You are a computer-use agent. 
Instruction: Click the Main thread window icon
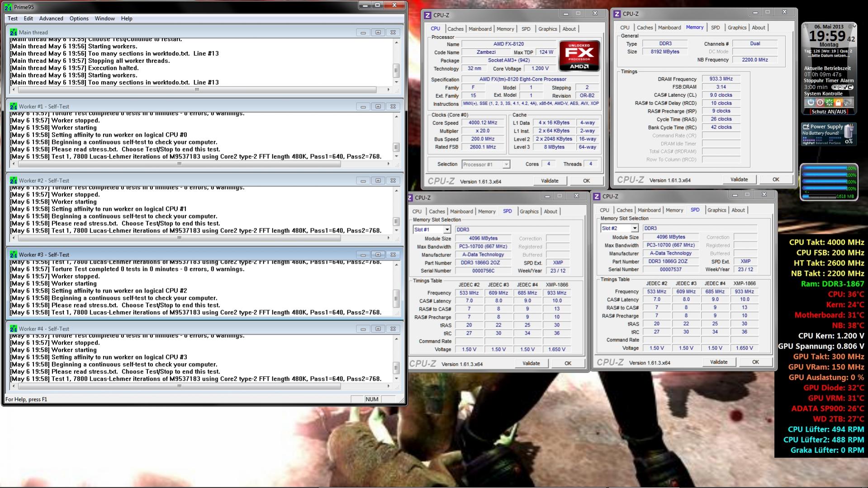coord(14,32)
